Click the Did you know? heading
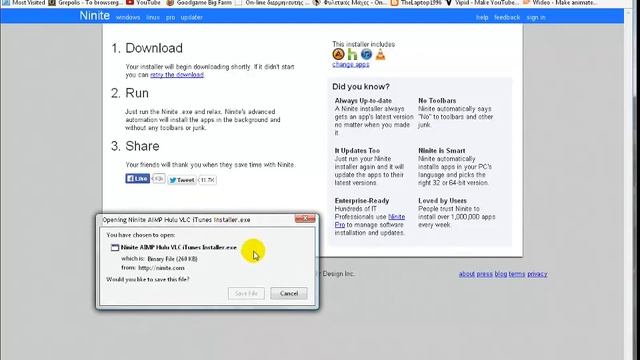The image size is (640, 360). tap(361, 87)
